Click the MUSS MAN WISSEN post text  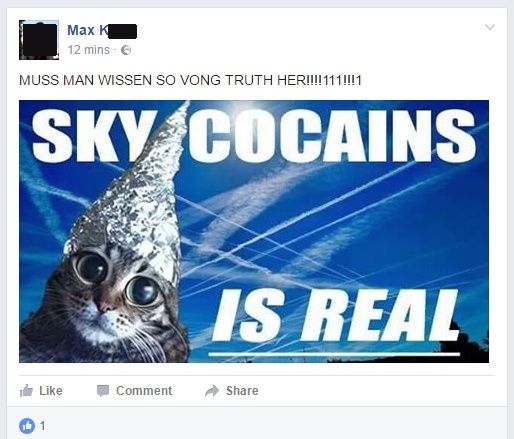click(190, 80)
